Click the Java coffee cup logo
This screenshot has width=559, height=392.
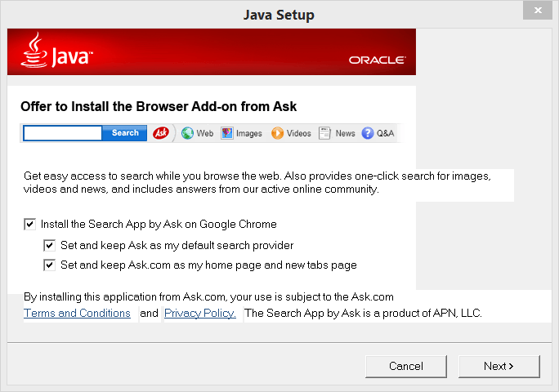(x=34, y=51)
